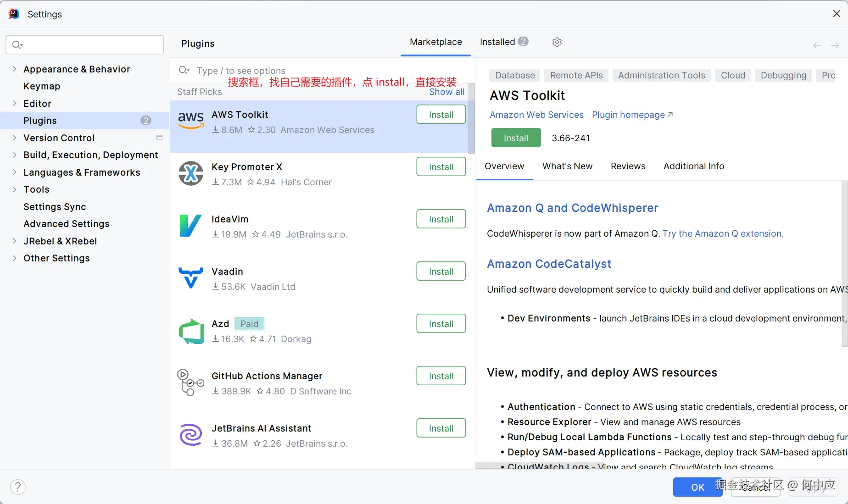This screenshot has height=504, width=848.
Task: Install the IdeaVim plugin
Action: (441, 219)
